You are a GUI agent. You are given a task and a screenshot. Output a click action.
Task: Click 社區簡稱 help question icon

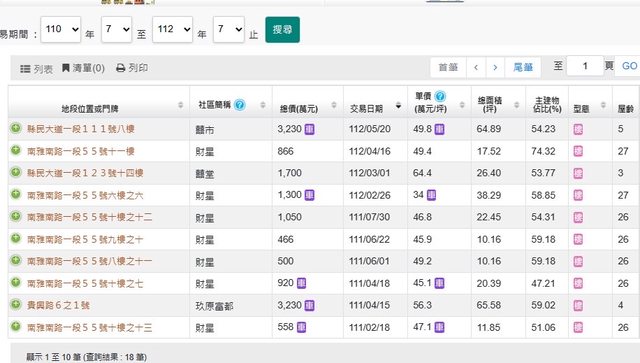click(x=240, y=105)
